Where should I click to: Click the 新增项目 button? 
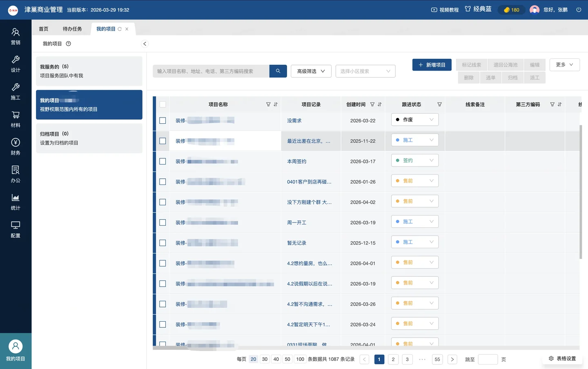[x=432, y=65]
